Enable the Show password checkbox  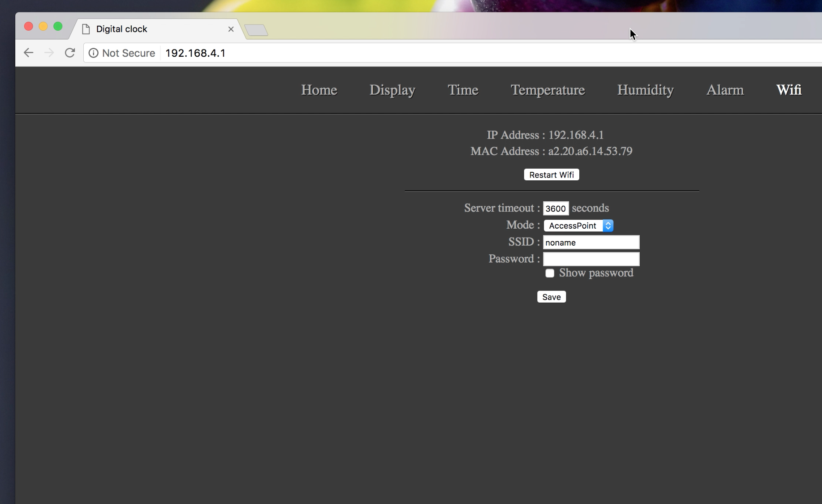tap(550, 273)
